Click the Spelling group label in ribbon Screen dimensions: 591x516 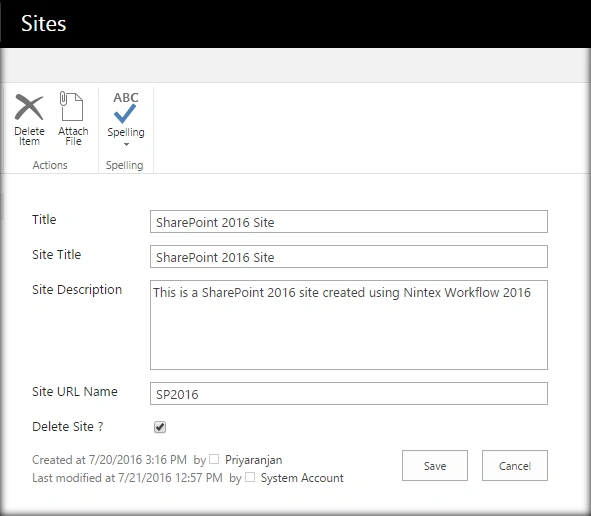coord(124,165)
